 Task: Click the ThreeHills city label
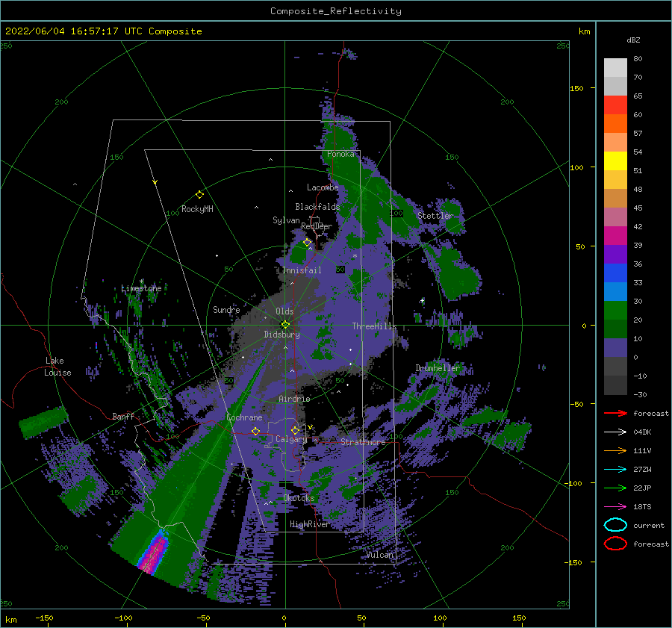[375, 326]
